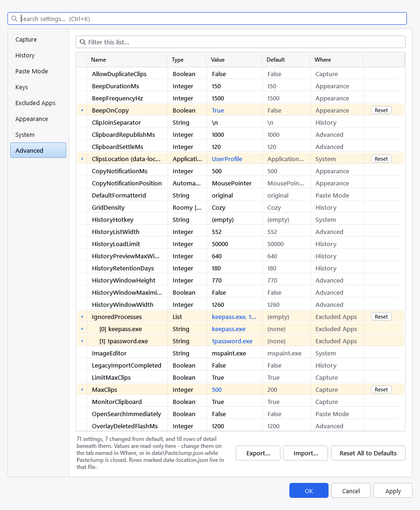Focus the Filter this list box
Screen dimensions: 420x510
point(240,42)
